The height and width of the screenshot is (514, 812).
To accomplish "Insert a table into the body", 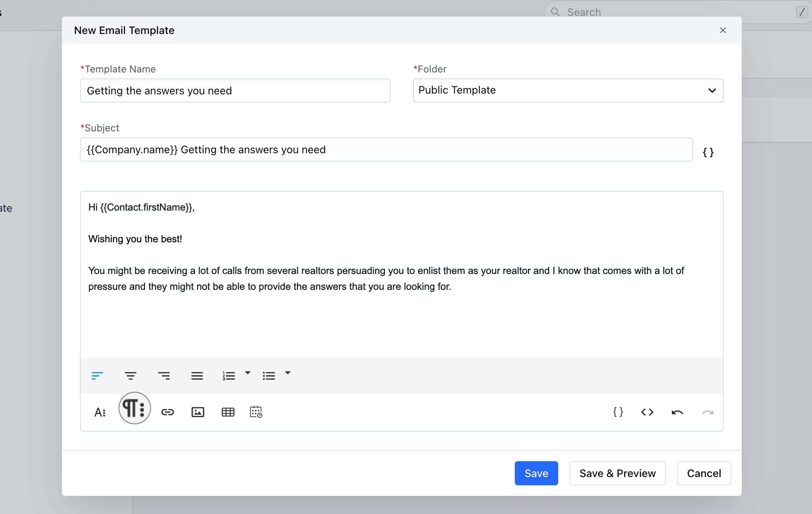I will [228, 412].
